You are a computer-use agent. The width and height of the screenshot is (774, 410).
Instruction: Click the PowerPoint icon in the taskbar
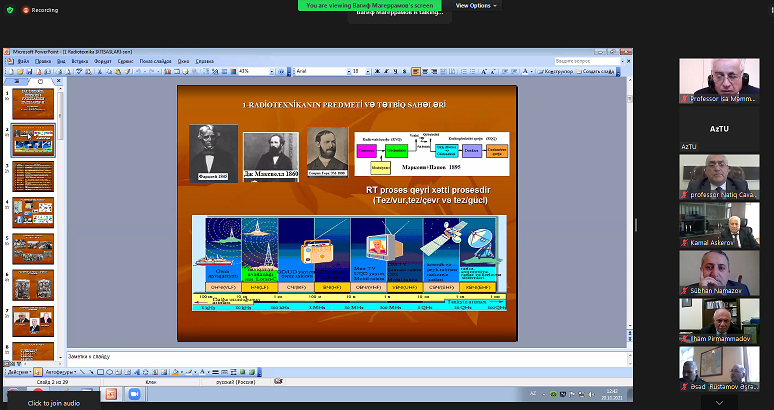(x=112, y=394)
